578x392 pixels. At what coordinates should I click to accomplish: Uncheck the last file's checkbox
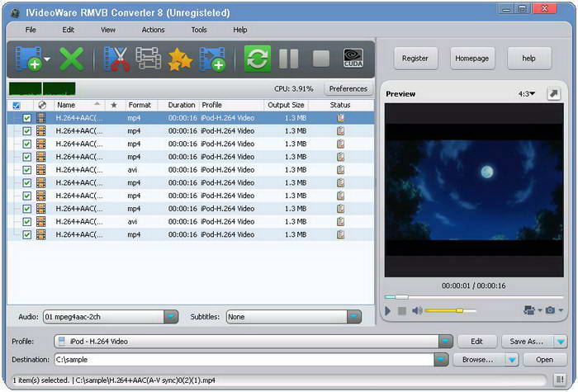27,234
